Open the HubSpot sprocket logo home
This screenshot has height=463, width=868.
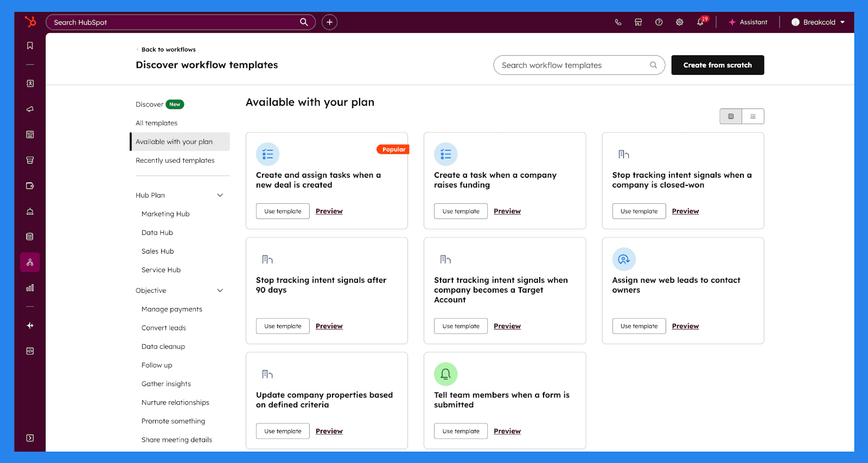tap(30, 22)
